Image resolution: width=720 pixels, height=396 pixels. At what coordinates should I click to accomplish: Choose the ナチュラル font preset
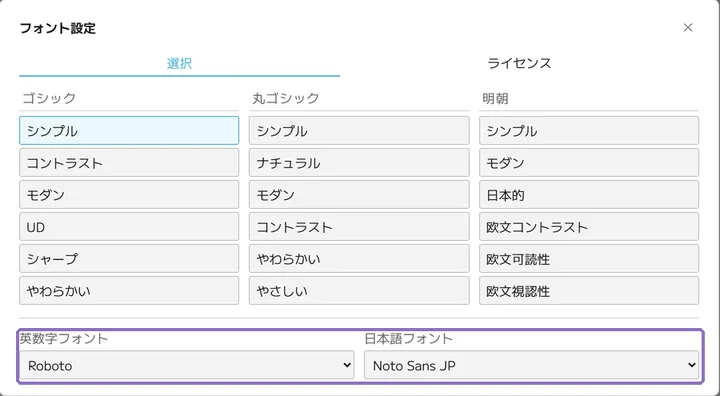coord(359,163)
